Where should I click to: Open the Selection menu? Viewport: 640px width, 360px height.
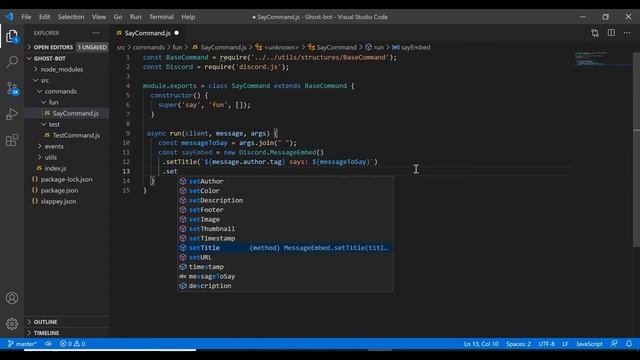click(x=71, y=17)
